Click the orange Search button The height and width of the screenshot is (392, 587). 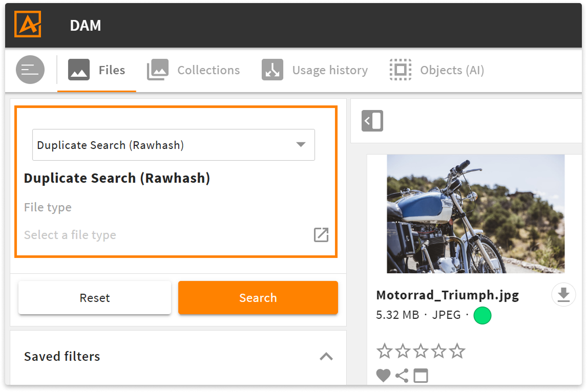click(x=258, y=298)
